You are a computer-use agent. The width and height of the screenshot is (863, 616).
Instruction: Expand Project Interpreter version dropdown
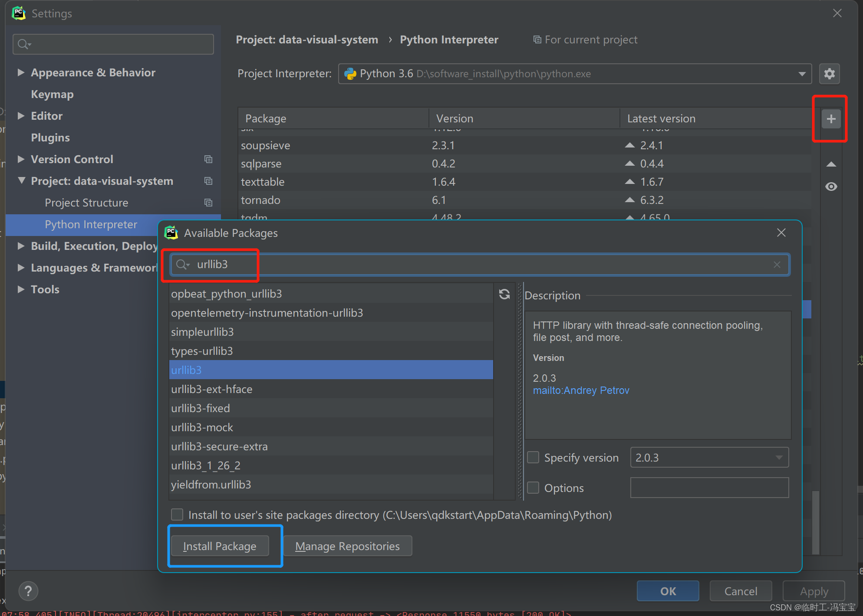(804, 73)
